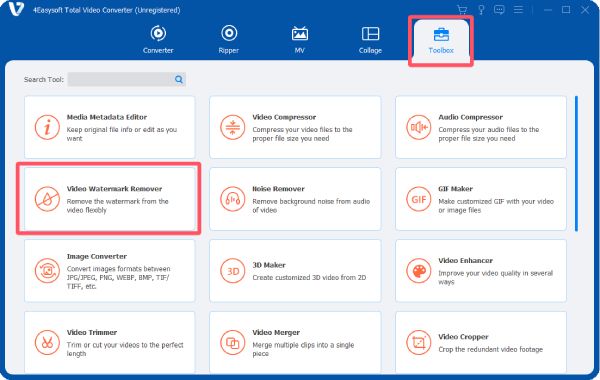
Task: Launch Video Compressor tool title
Action: click(x=284, y=117)
